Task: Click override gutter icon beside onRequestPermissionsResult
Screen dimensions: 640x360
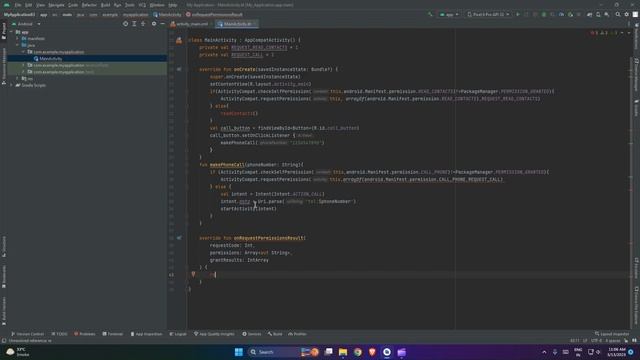Action: (x=179, y=238)
